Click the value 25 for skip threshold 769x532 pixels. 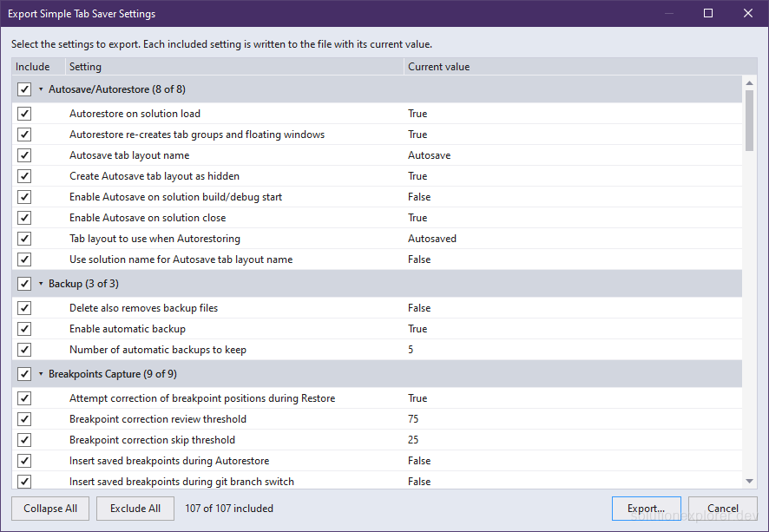tap(413, 440)
